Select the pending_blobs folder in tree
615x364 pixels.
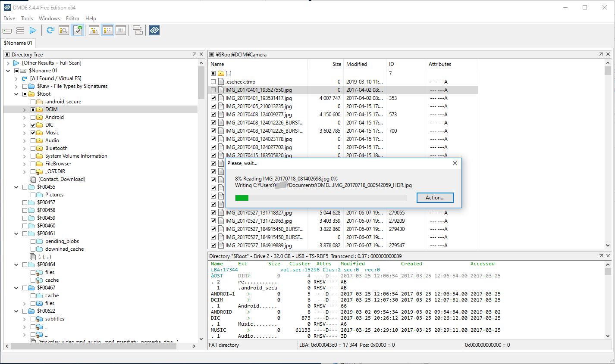[62, 241]
